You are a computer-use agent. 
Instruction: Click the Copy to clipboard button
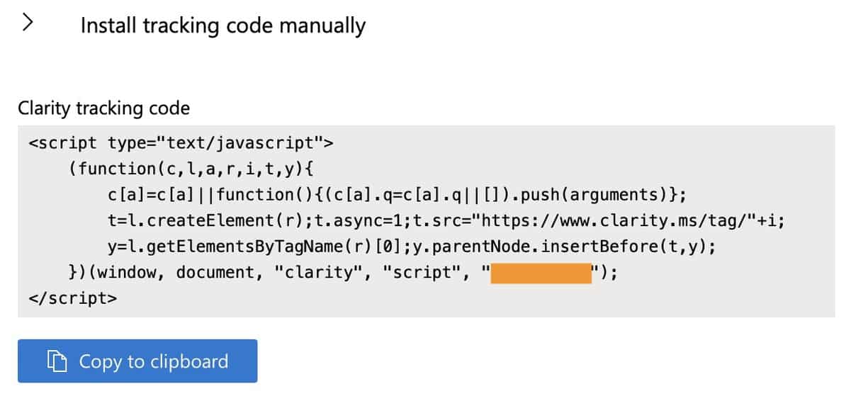137,361
